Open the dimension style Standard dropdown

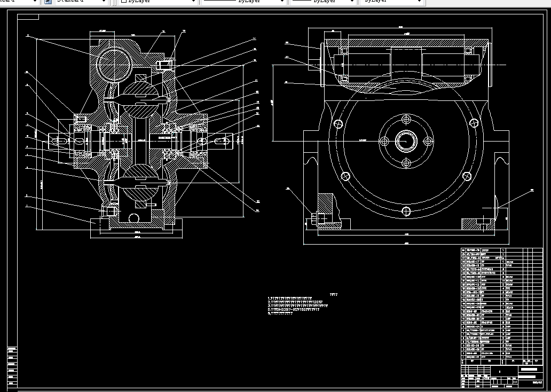82,2
